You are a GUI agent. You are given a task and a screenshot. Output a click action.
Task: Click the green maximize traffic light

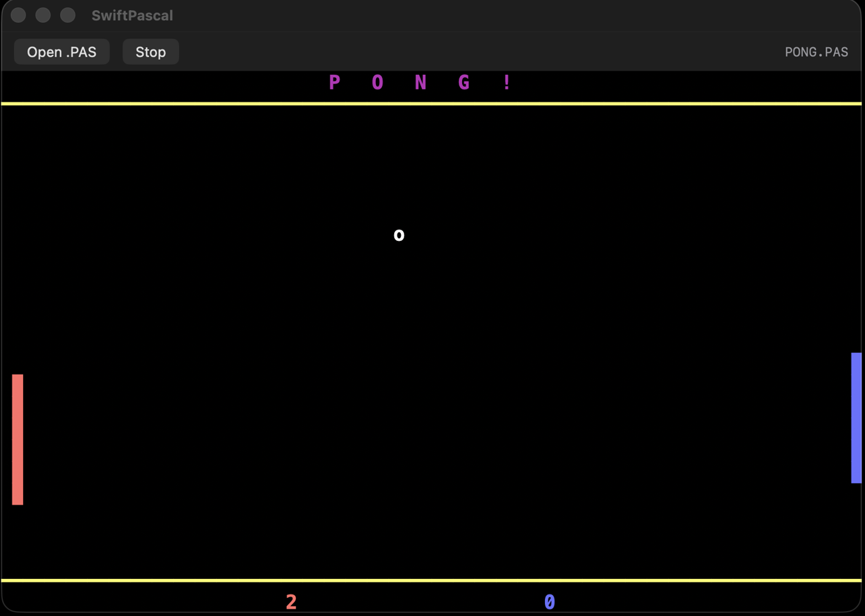(x=67, y=14)
